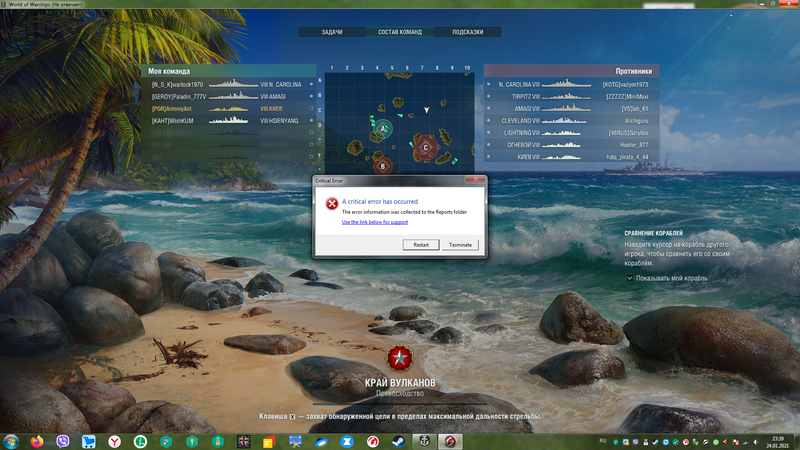Click the enemy CLEVELAND VIII ship silhouette
Viewport: 800px width, 450px height.
pyautogui.click(x=564, y=120)
